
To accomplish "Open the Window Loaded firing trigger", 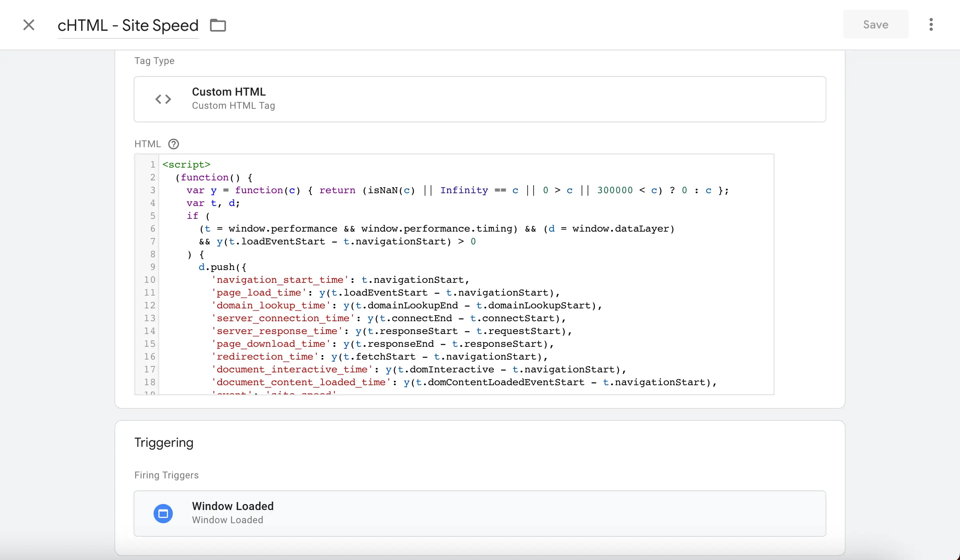I will click(x=480, y=513).
